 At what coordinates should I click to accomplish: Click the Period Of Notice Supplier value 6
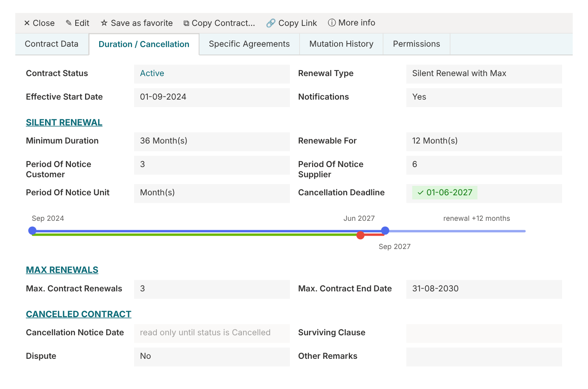(x=484, y=165)
